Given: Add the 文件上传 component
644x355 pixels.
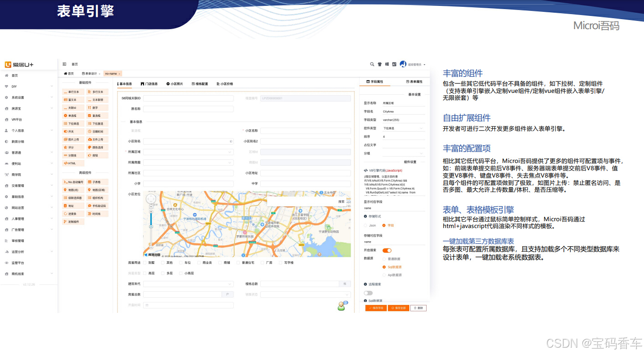Looking at the screenshot, I should [98, 139].
